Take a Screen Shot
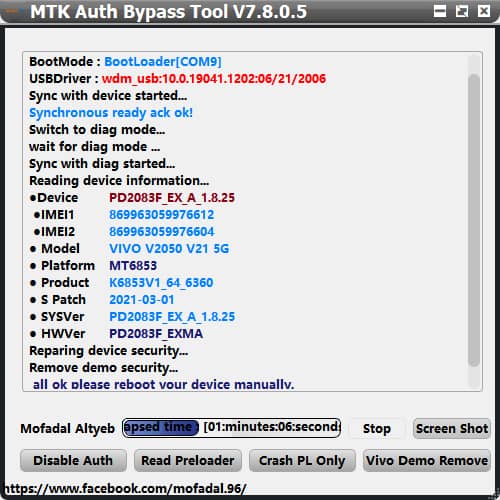 [x=452, y=428]
